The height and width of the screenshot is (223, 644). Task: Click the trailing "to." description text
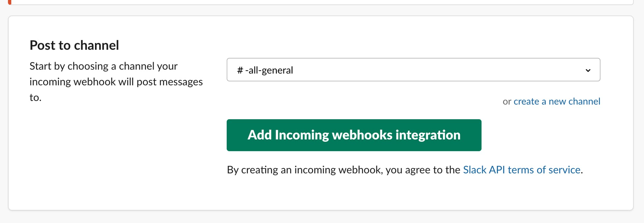coord(35,98)
